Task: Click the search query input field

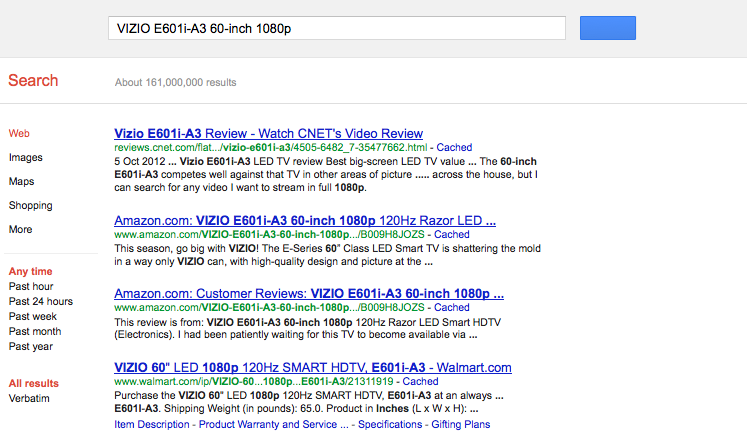Action: click(x=337, y=28)
